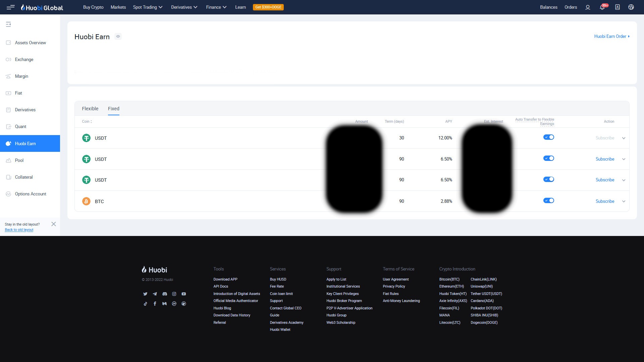Click Bitcoin(BTC) footer link

point(449,279)
